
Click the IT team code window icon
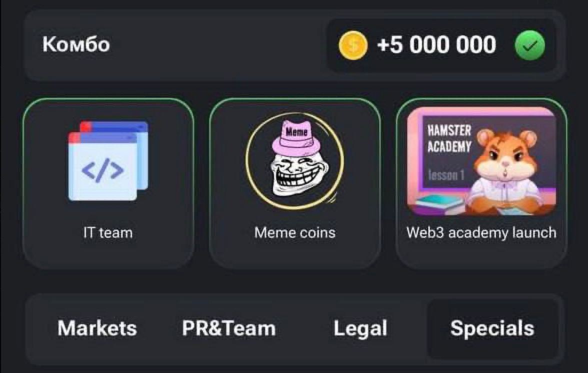point(108,161)
